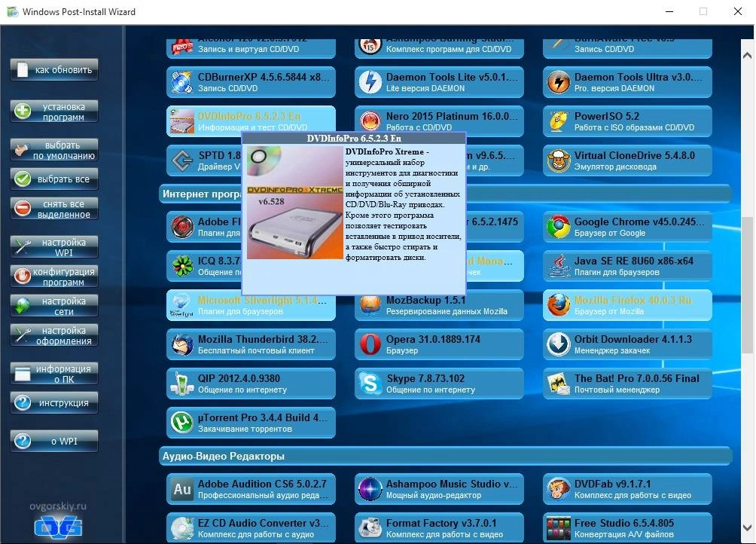Open 'инструкция' help page
The image size is (756, 544).
[x=54, y=402]
